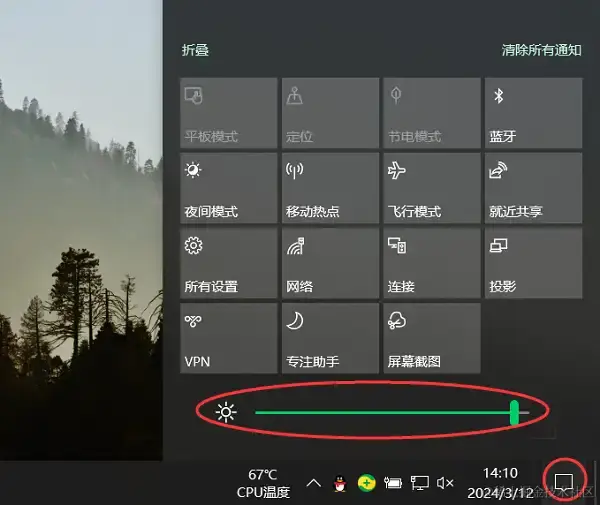Start 屏幕截图 screen snip tile
Viewport: 600px width, 505px height.
pos(432,338)
